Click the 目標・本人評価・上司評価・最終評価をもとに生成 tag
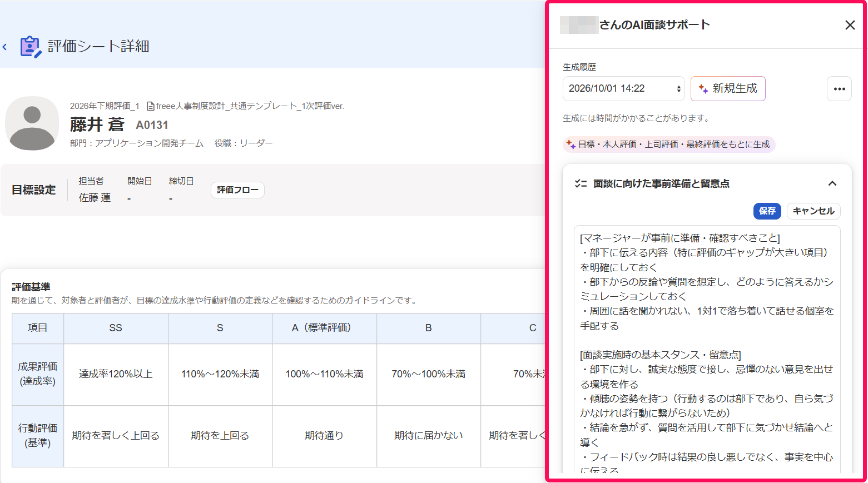This screenshot has height=483, width=868. pos(669,145)
